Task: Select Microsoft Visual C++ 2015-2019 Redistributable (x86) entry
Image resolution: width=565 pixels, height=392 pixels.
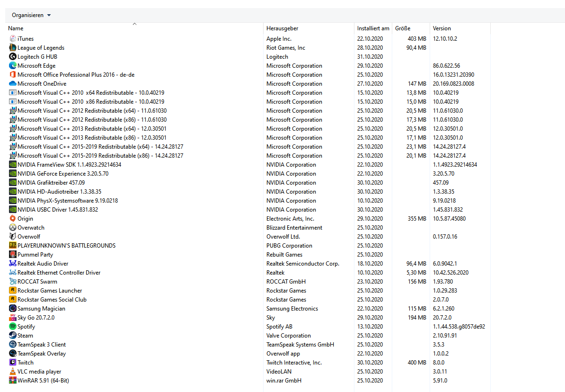Action: [100, 156]
